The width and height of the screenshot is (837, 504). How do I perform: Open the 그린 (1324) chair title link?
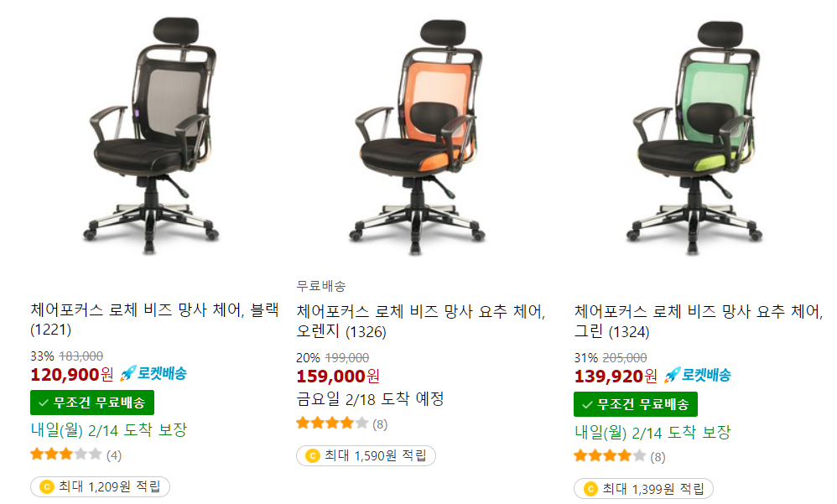click(699, 321)
